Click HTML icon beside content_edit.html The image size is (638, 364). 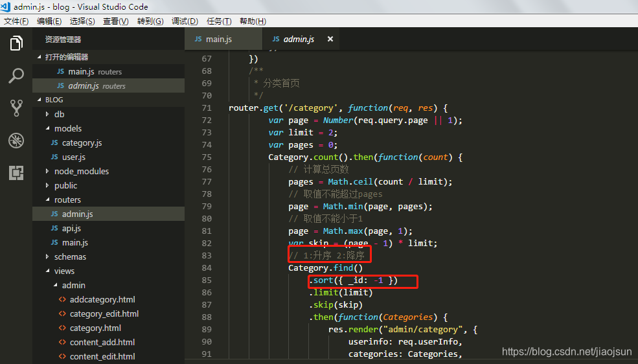[x=62, y=357]
